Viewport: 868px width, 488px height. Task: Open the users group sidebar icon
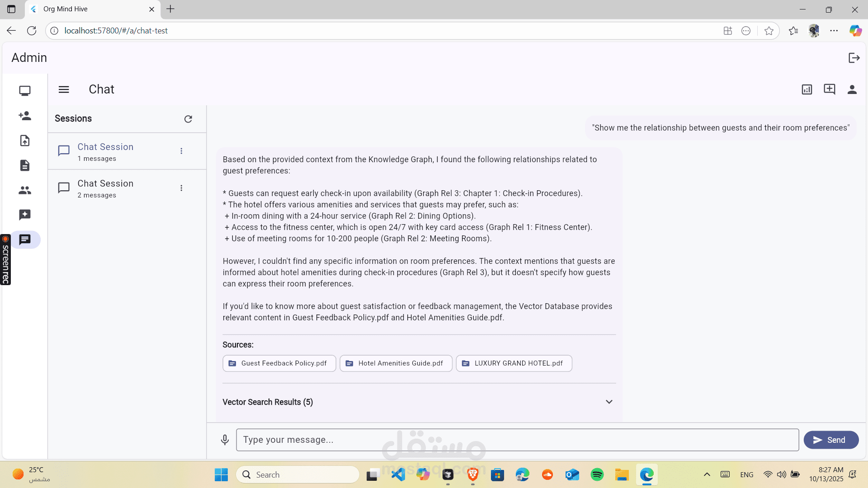pos(25,190)
